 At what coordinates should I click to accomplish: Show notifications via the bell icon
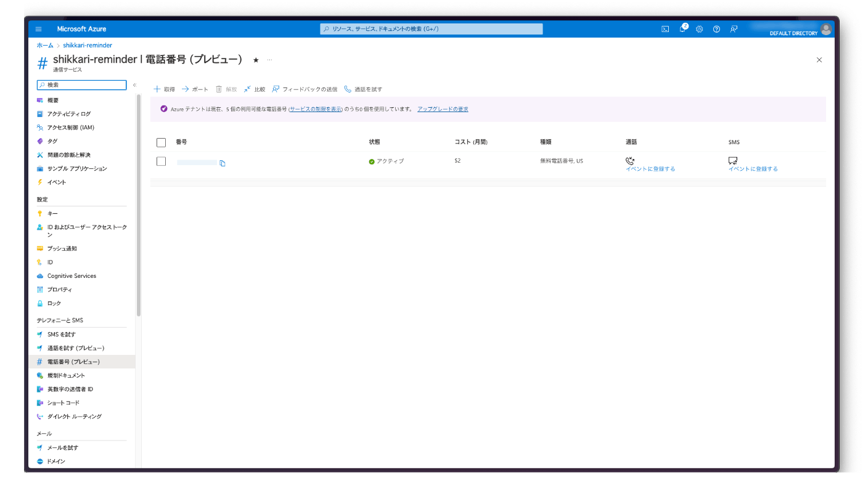(683, 28)
